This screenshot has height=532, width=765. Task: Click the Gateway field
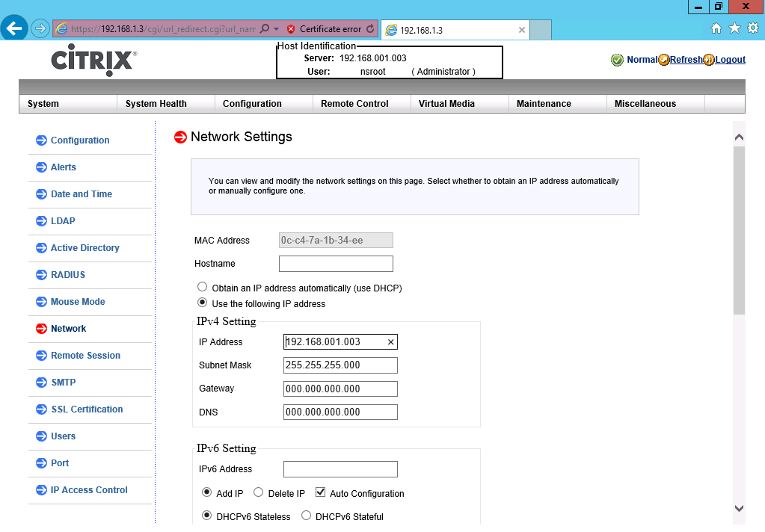pos(340,389)
